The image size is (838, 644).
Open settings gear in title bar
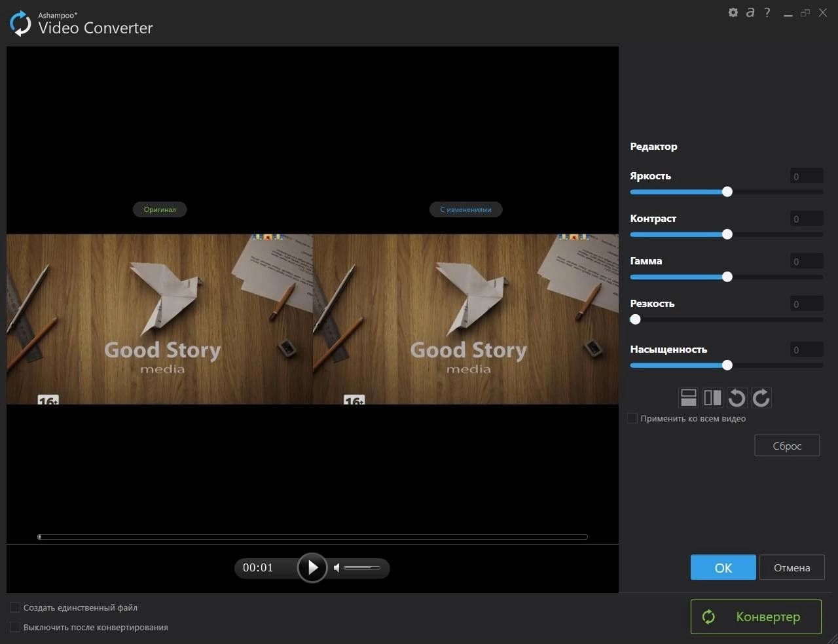coord(733,12)
